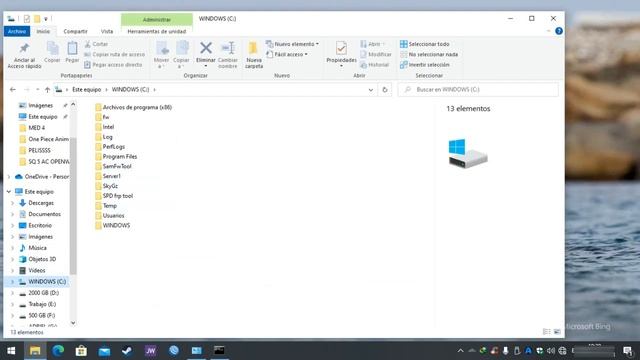Click No seleccionar nada
Image resolution: width=640 pixels, height=360 pixels.
[x=429, y=54]
